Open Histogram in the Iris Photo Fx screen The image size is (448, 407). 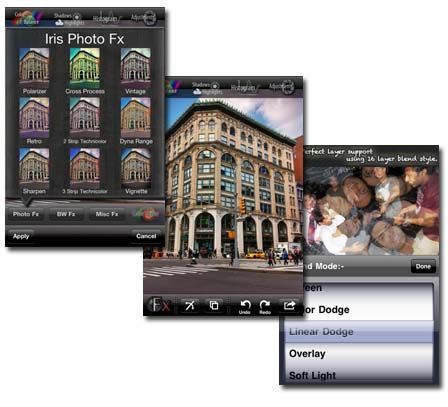pos(108,18)
